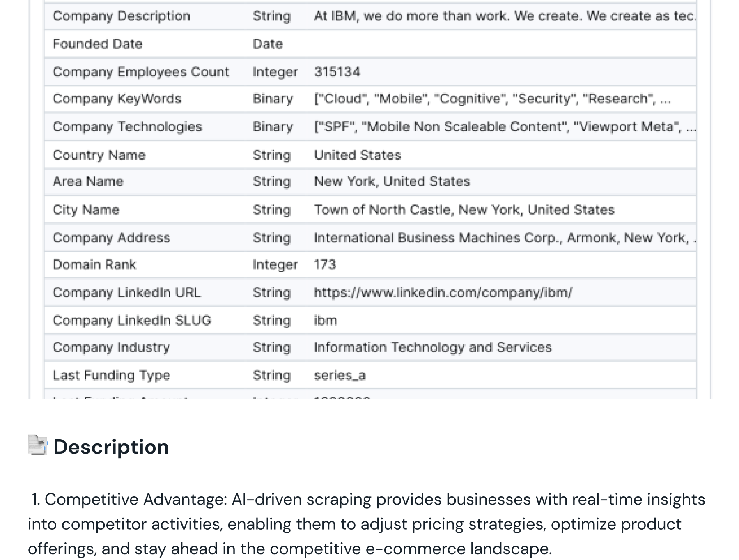This screenshot has width=739, height=560.
Task: Select the Company LinkedIn URL label
Action: pos(127,293)
